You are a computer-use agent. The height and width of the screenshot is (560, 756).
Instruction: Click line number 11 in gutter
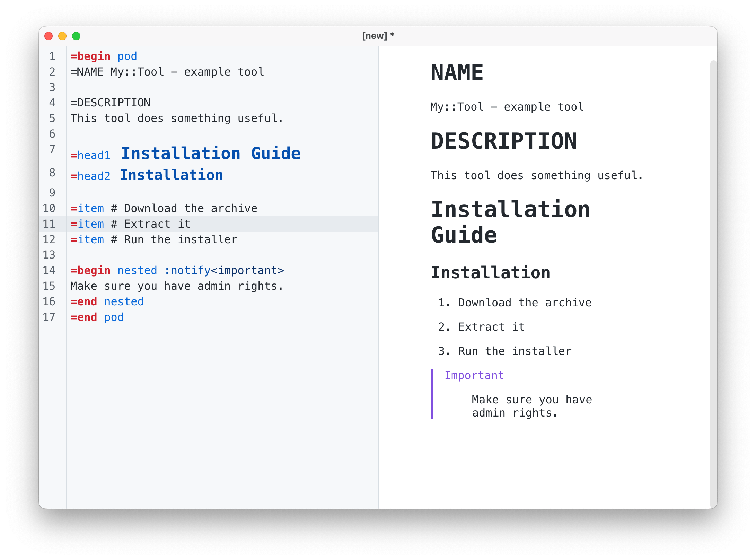tap(49, 224)
